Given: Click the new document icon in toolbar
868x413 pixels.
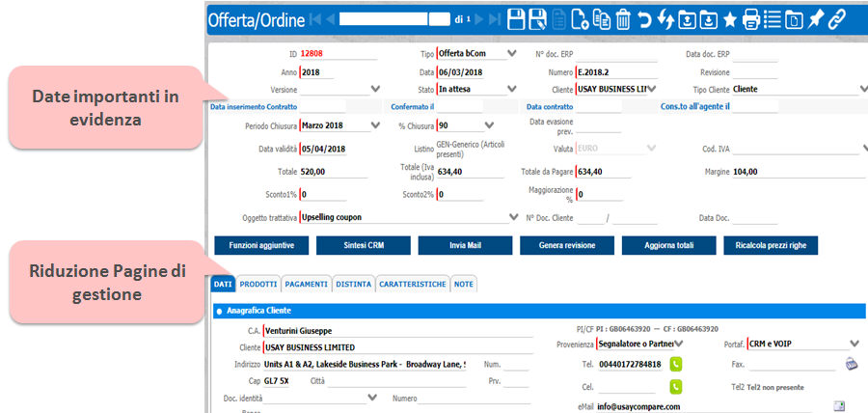Looking at the screenshot, I should (580, 18).
